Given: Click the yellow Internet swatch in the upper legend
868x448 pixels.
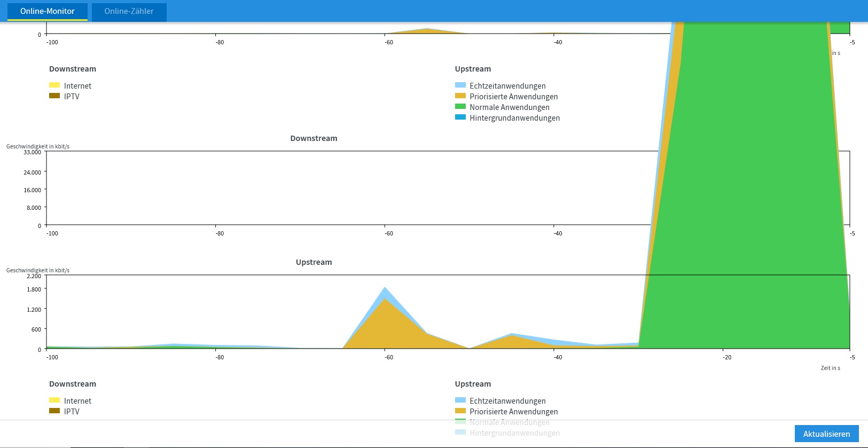Looking at the screenshot, I should coord(54,85).
